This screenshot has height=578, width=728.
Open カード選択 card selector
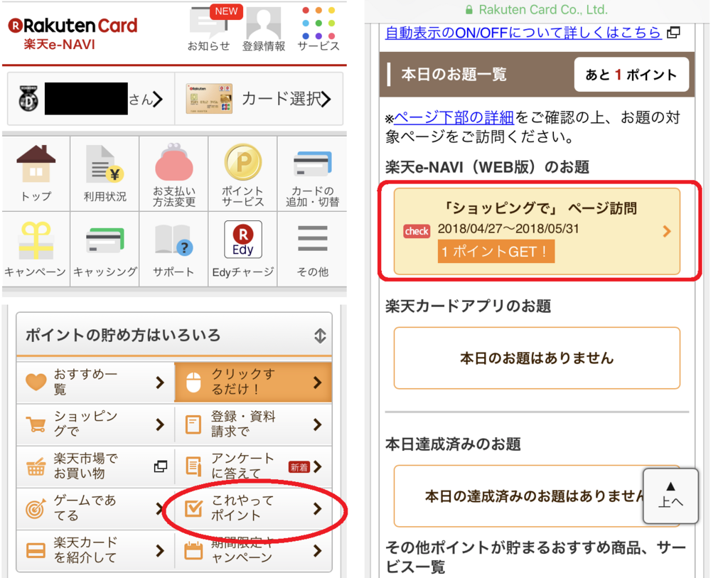point(259,98)
